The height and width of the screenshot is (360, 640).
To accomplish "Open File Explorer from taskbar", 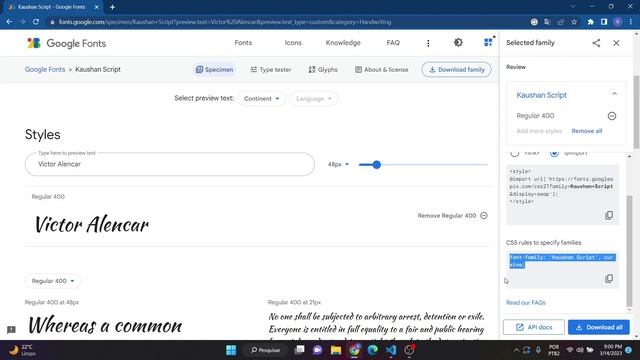I will pyautogui.click(x=336, y=350).
